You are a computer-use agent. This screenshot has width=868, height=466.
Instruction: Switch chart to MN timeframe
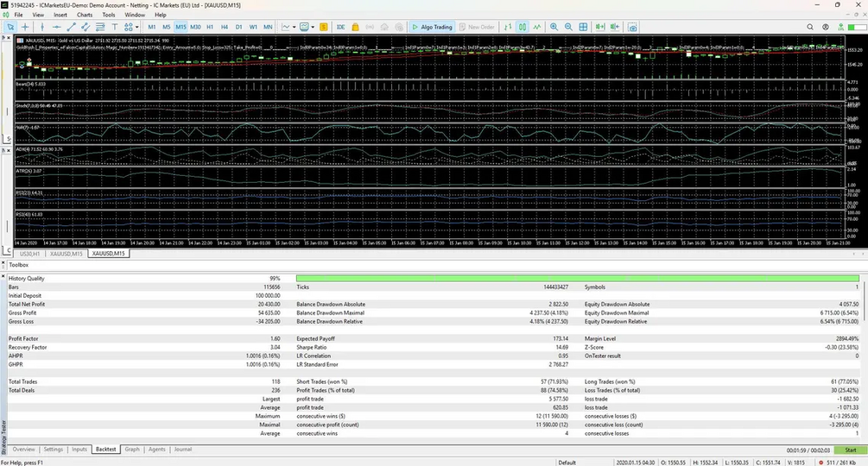pyautogui.click(x=268, y=27)
